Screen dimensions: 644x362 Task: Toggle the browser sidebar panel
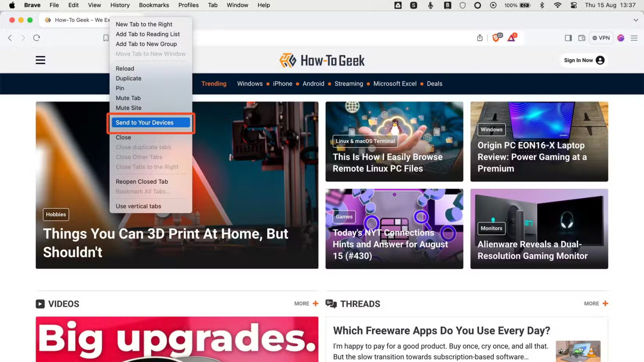tap(568, 38)
